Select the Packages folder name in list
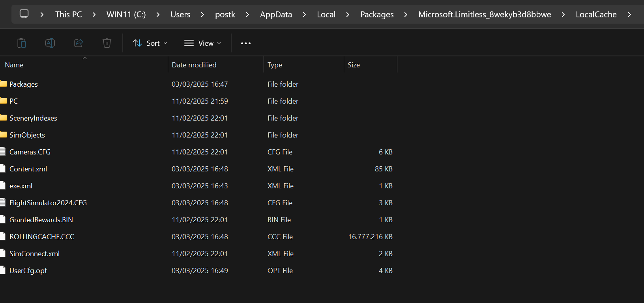This screenshot has height=303, width=644. [x=24, y=84]
